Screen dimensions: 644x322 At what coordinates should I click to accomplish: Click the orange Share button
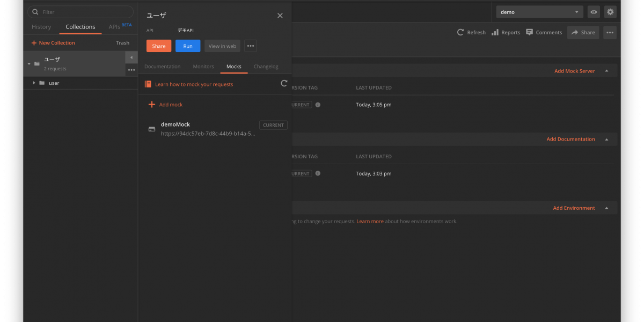pos(159,46)
